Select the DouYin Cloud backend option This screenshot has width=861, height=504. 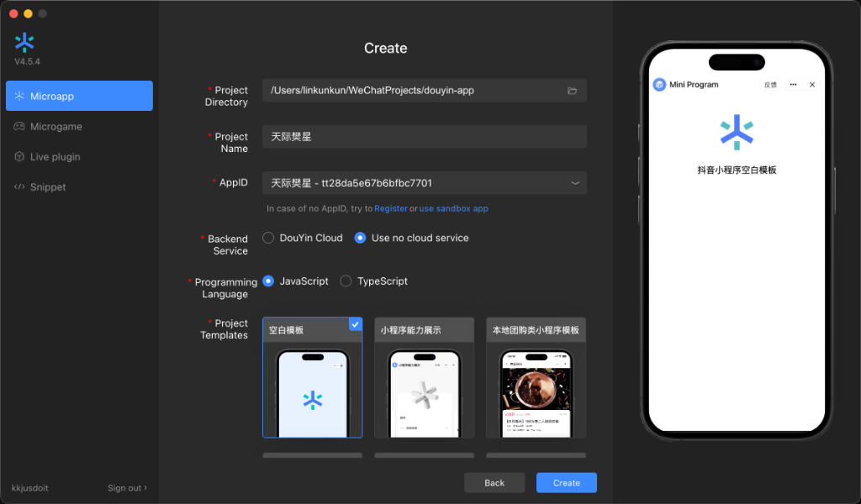click(x=303, y=238)
